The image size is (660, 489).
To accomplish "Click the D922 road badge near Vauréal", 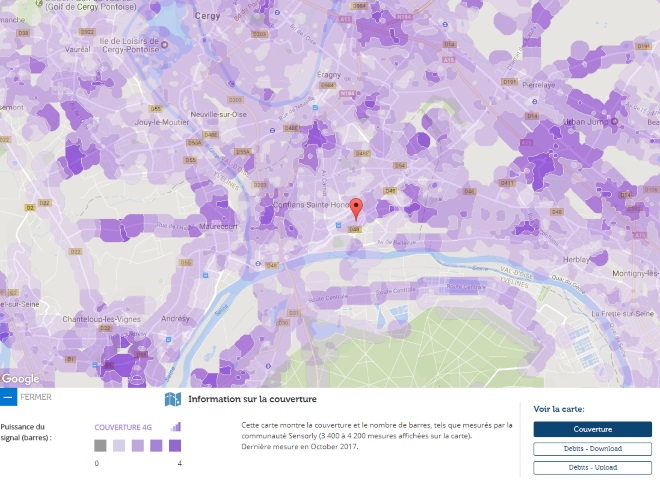I will (87, 32).
